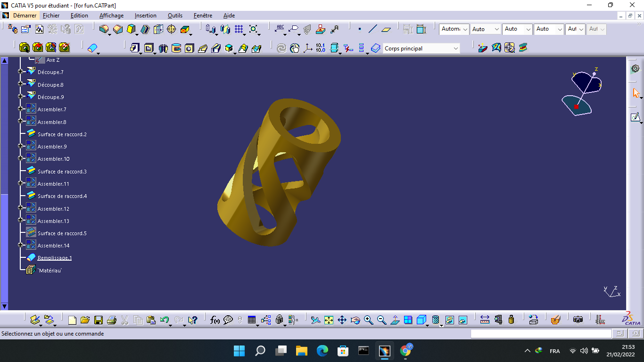The width and height of the screenshot is (644, 362).
Task: Click the command input field in status bar
Action: tap(541, 334)
